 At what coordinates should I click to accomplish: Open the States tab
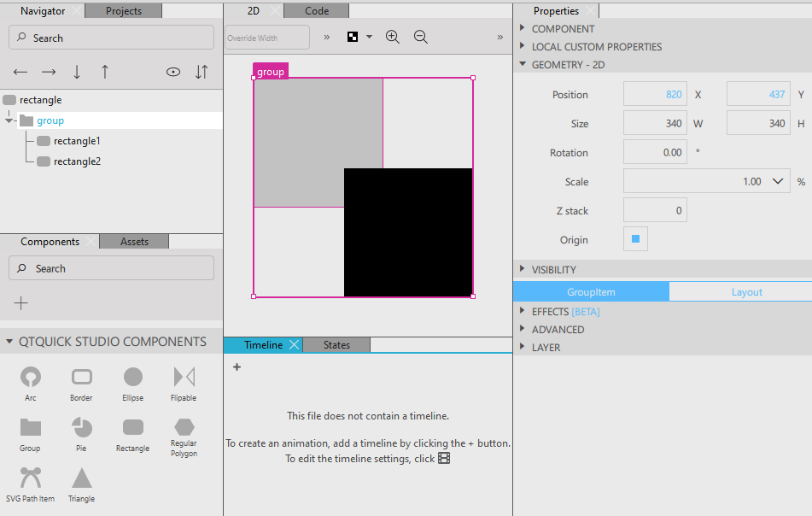click(336, 345)
